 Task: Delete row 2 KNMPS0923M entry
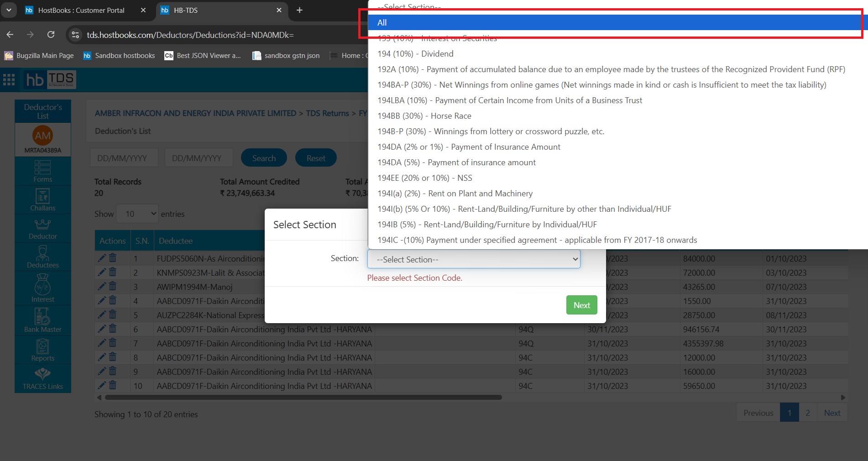point(113,272)
